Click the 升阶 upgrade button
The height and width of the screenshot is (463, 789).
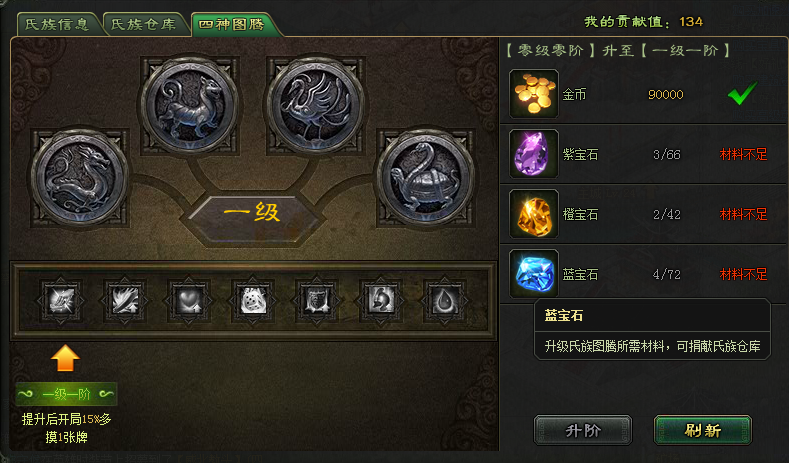coord(583,430)
